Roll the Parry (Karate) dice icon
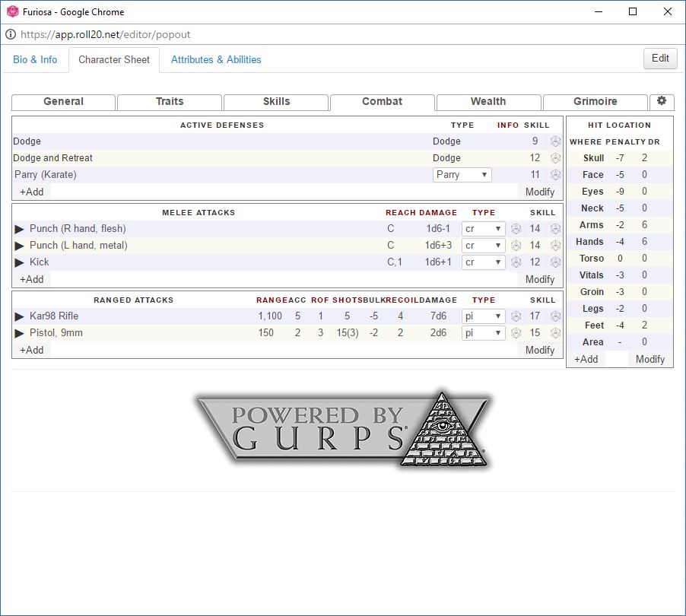This screenshot has width=686, height=616. point(555,175)
